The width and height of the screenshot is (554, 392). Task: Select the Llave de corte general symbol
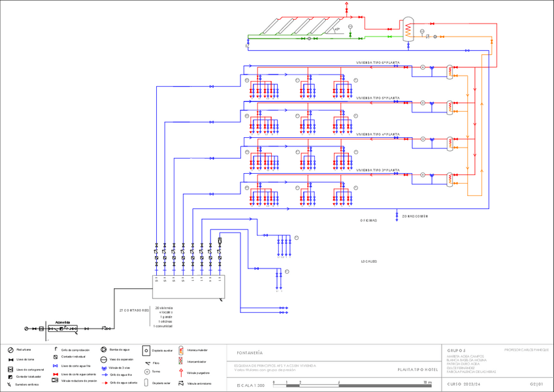10,370
